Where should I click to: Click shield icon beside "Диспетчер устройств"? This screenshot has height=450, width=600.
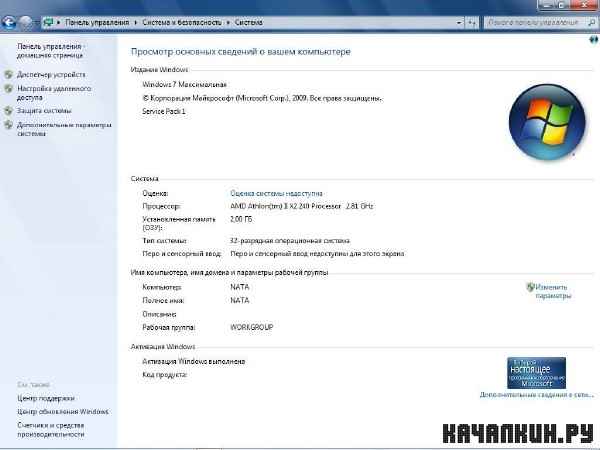click(x=8, y=75)
